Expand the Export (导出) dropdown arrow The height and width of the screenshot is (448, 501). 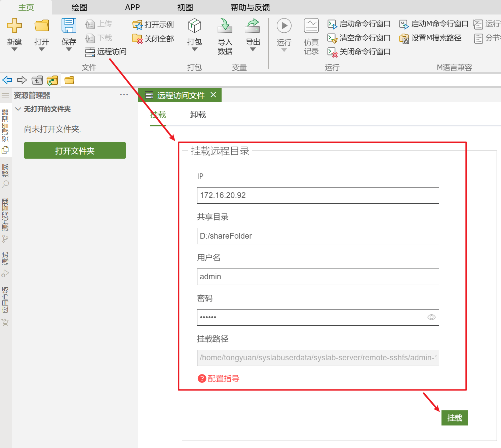point(253,49)
